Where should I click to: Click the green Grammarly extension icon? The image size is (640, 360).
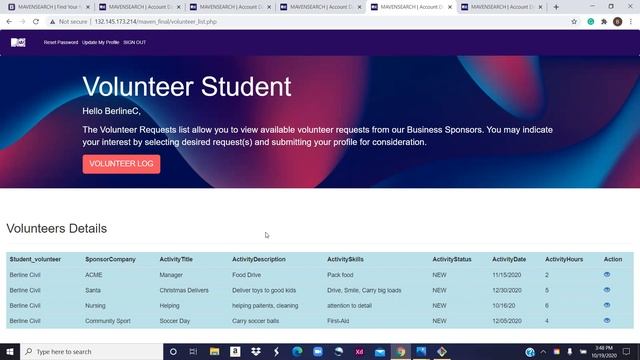coord(591,22)
